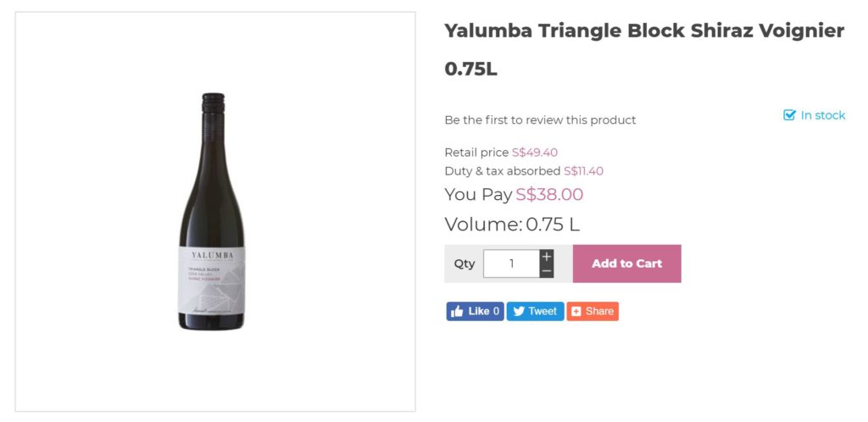Click the 'Tweet' button label

pos(542,312)
